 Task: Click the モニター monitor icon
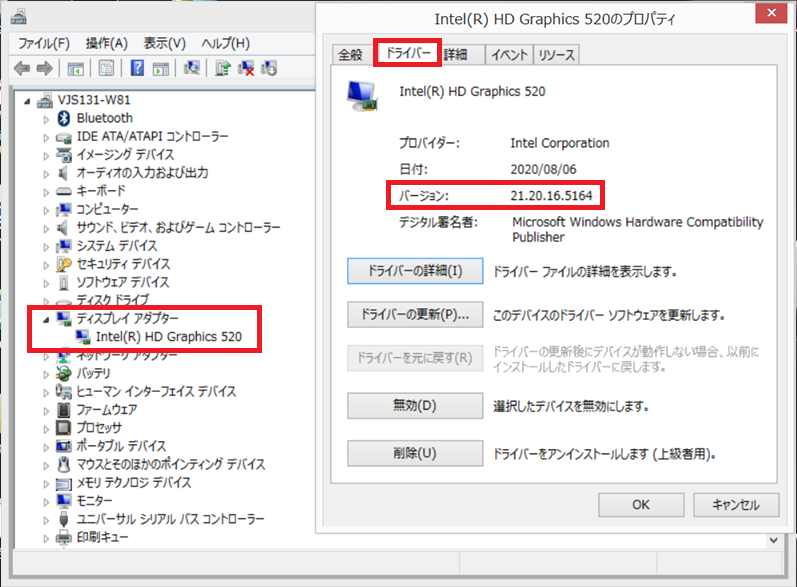64,500
